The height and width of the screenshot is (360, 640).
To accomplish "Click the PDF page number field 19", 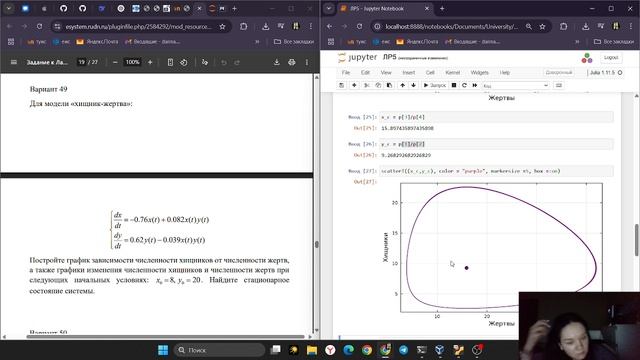I will [82, 62].
